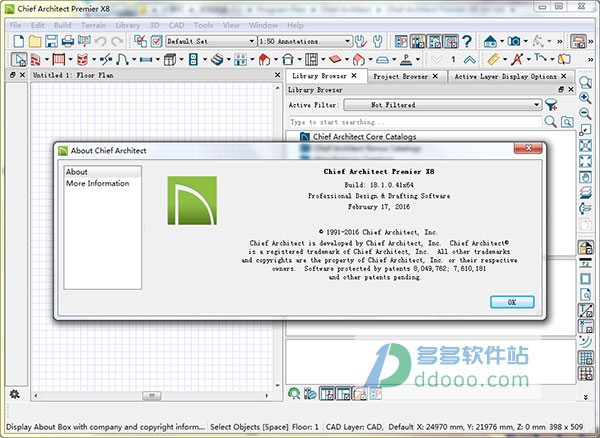Expand the Cabinet tools dropdown arrow
600x438 pixels.
[181, 60]
